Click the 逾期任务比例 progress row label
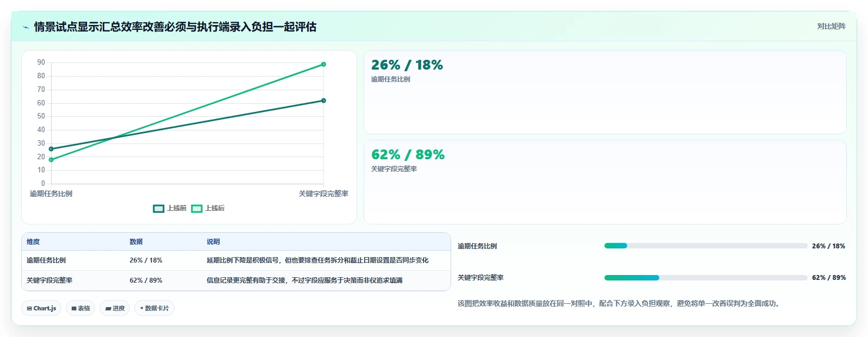 477,246
